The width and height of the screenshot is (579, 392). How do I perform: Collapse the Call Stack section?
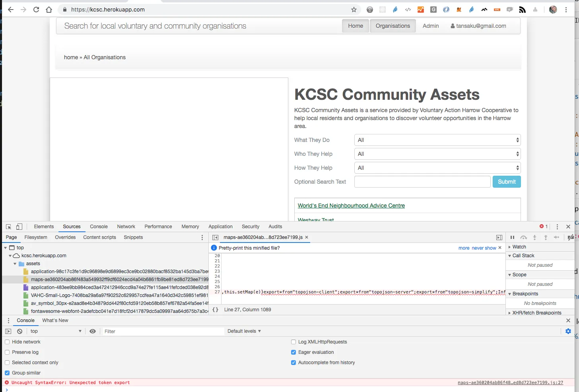tap(510, 256)
